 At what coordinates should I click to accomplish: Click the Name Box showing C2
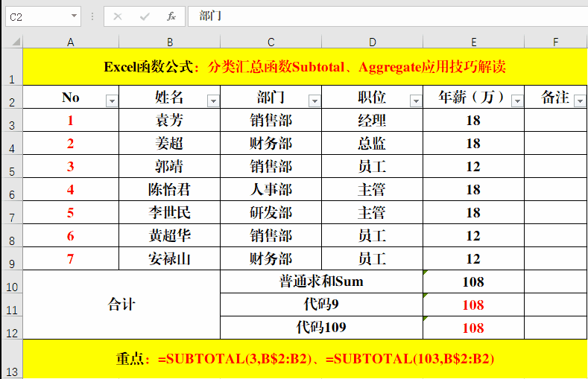click(x=43, y=16)
